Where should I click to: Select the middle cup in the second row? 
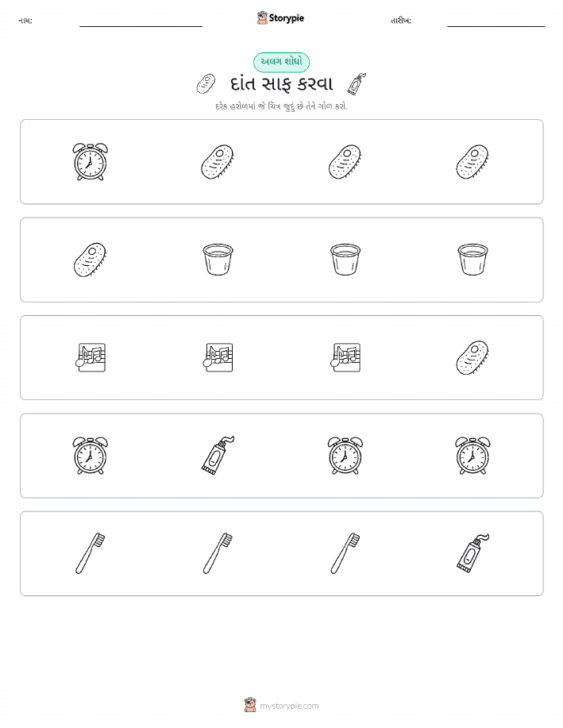(x=345, y=260)
